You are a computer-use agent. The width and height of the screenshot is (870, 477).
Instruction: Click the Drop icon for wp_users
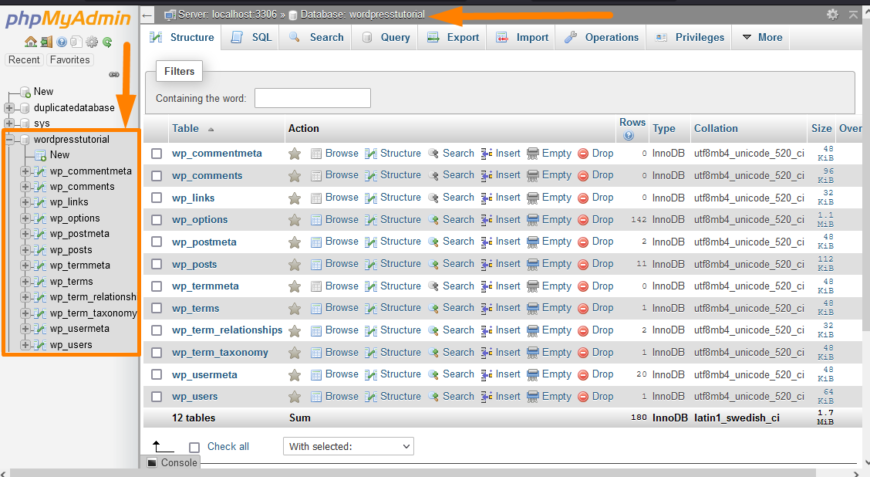pos(584,397)
